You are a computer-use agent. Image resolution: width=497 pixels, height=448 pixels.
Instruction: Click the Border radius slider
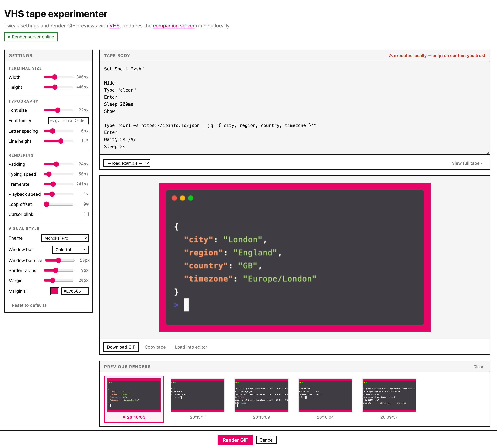pos(59,270)
